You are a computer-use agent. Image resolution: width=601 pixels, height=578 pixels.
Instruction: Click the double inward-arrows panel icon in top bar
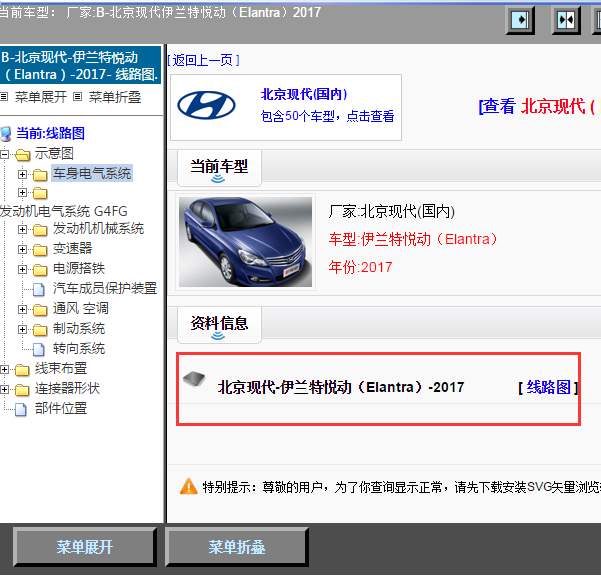[566, 20]
